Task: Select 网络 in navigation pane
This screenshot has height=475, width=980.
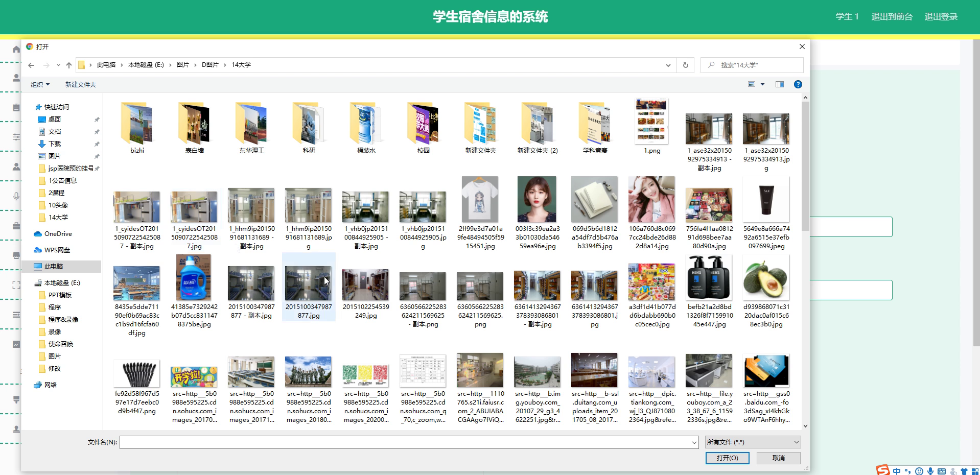Action: point(51,385)
